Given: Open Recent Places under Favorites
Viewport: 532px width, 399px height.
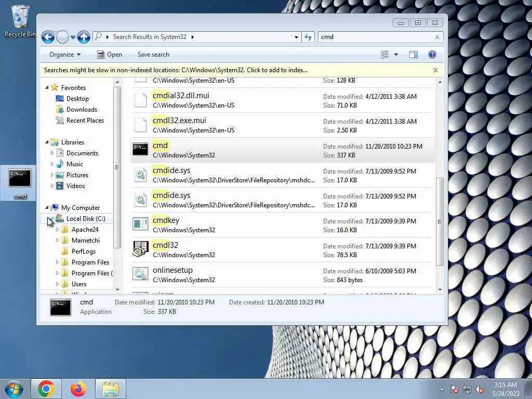Looking at the screenshot, I should pyautogui.click(x=85, y=120).
